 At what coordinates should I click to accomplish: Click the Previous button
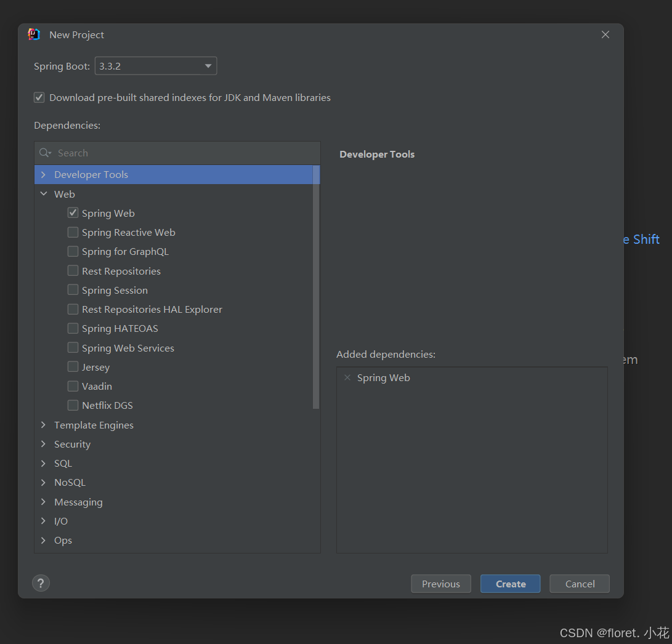point(440,584)
